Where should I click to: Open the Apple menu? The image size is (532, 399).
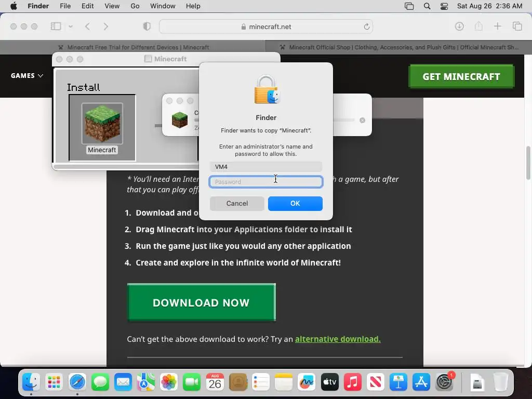(x=14, y=6)
